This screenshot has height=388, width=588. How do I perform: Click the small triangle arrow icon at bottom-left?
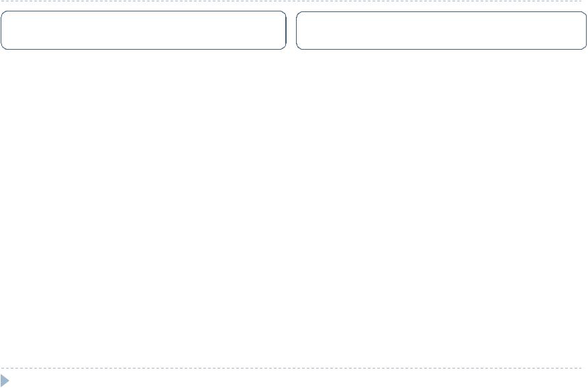(5, 381)
